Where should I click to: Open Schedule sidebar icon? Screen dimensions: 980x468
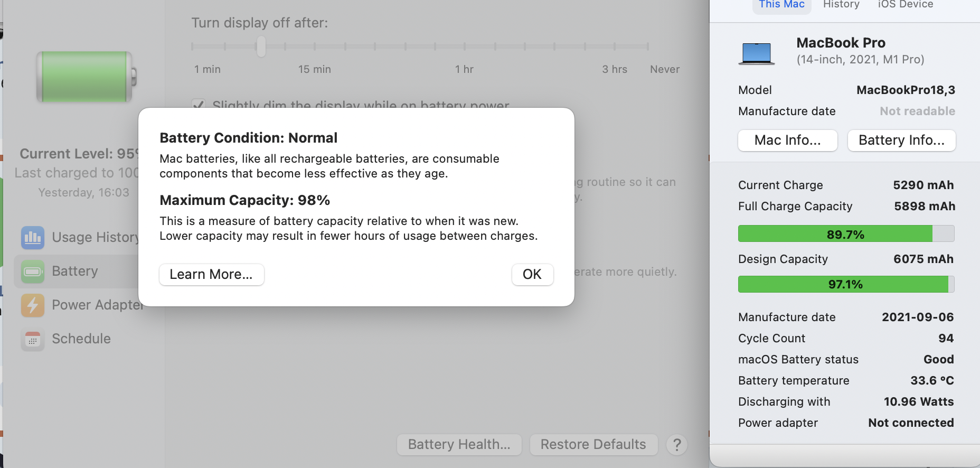pos(33,339)
